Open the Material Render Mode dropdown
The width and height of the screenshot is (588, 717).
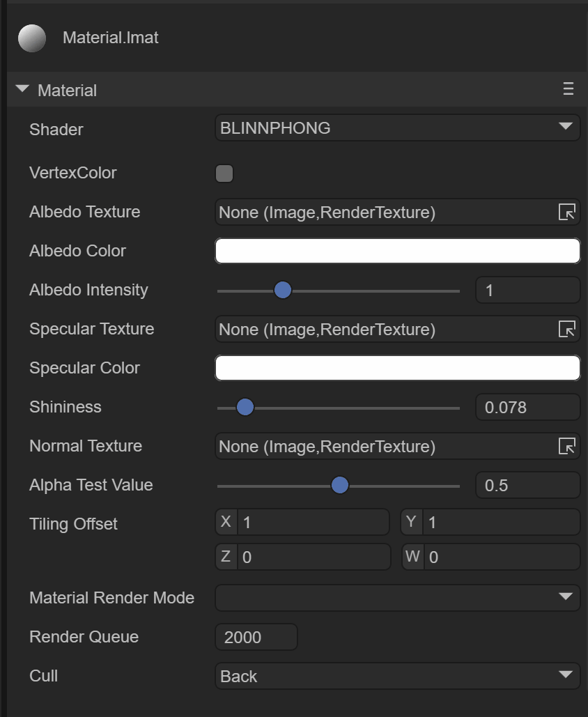tap(397, 598)
